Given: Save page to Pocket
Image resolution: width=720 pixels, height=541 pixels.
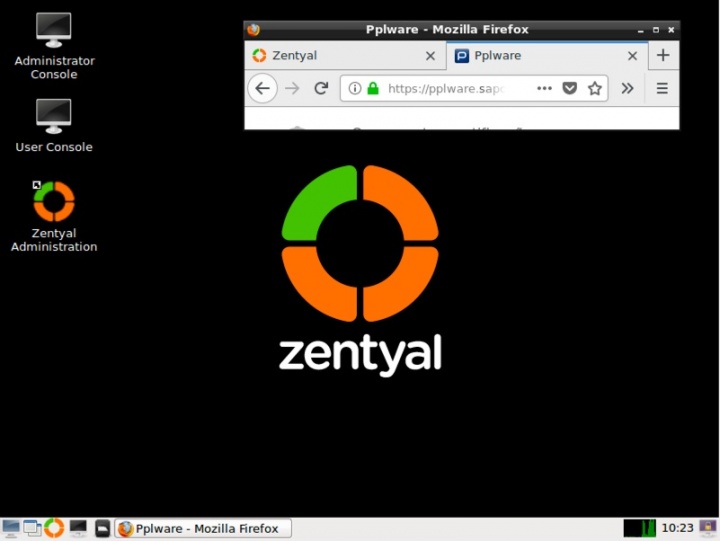Looking at the screenshot, I should point(570,88).
